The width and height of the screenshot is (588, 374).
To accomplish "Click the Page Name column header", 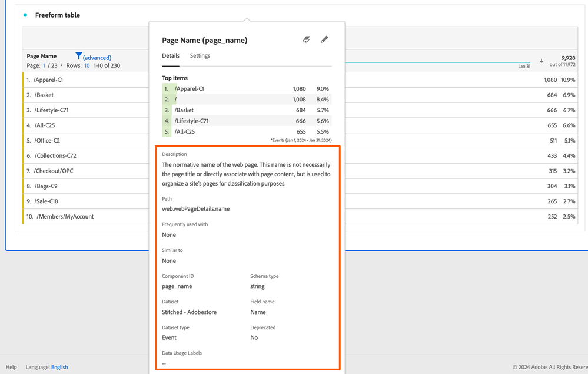I will pyautogui.click(x=42, y=56).
